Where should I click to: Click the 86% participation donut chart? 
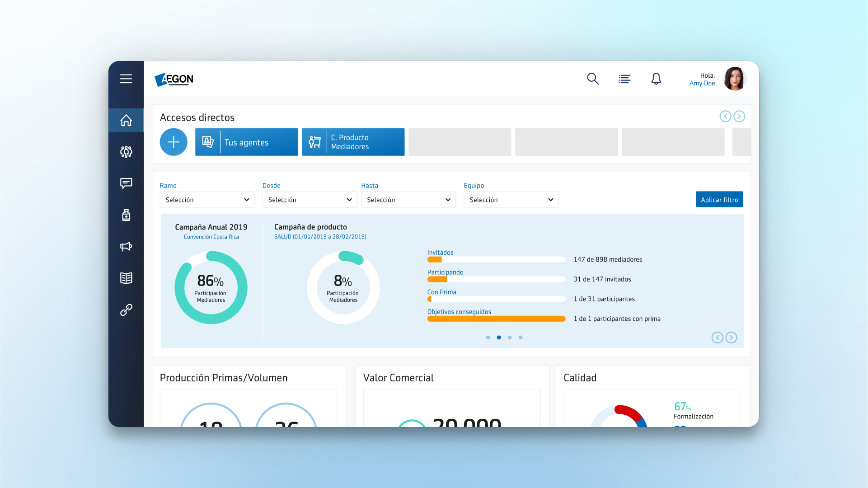211,287
